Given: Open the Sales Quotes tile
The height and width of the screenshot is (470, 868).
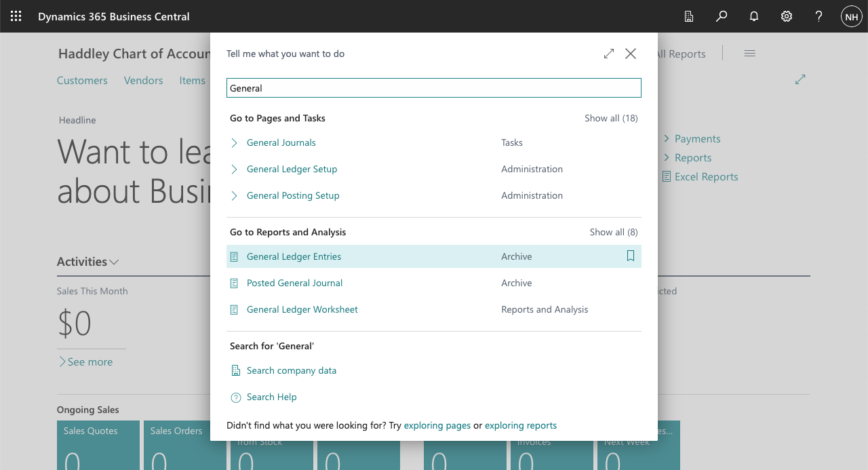Looking at the screenshot, I should click(98, 445).
